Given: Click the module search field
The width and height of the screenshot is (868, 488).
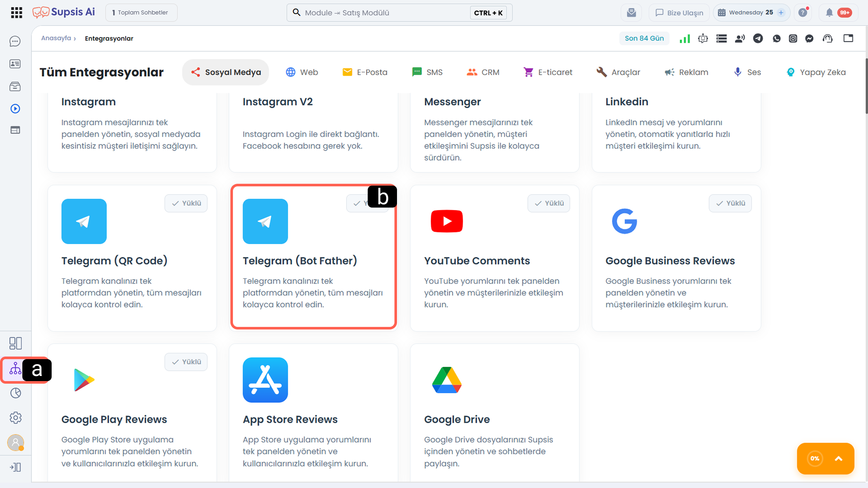Looking at the screenshot, I should coord(399,12).
